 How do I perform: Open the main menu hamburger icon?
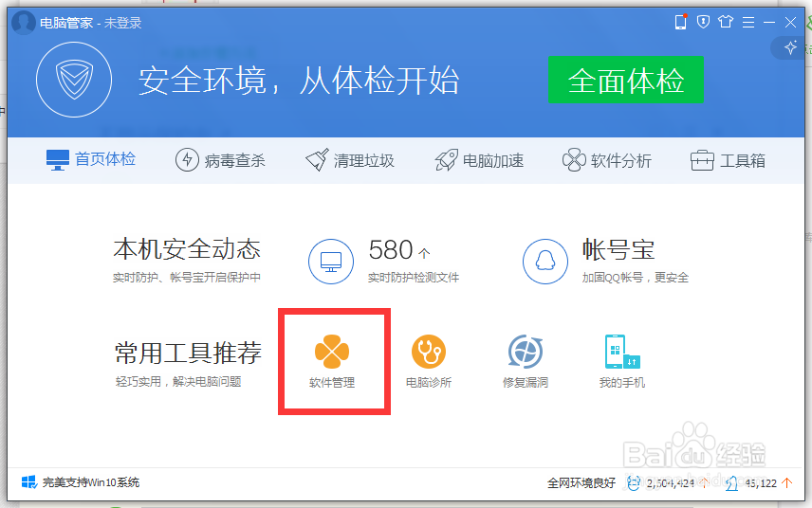coord(747,22)
